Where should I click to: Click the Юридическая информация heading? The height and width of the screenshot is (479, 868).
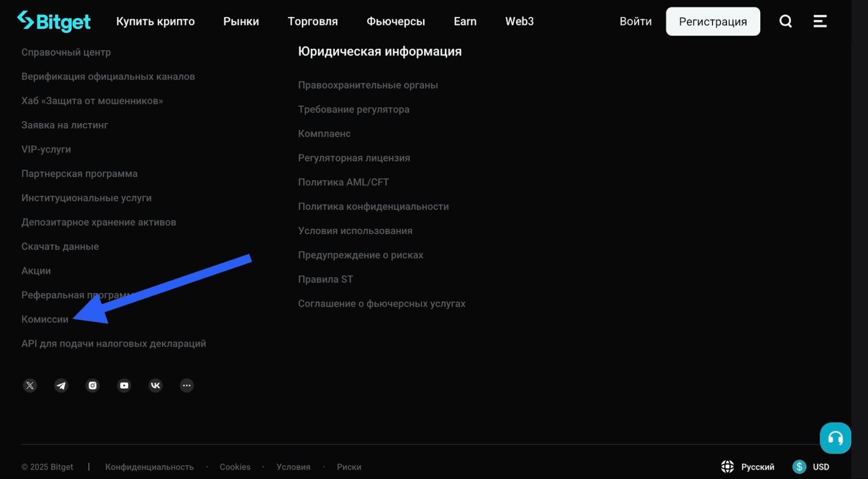[380, 52]
